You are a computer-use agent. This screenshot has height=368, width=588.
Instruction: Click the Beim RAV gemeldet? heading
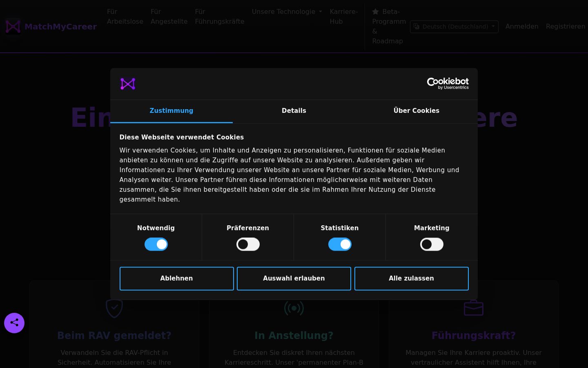tap(114, 336)
